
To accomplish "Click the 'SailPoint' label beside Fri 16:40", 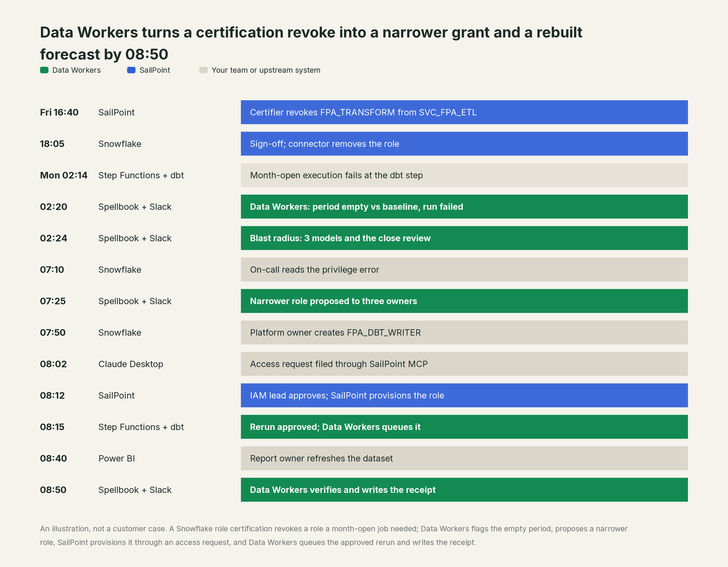I will tap(116, 112).
